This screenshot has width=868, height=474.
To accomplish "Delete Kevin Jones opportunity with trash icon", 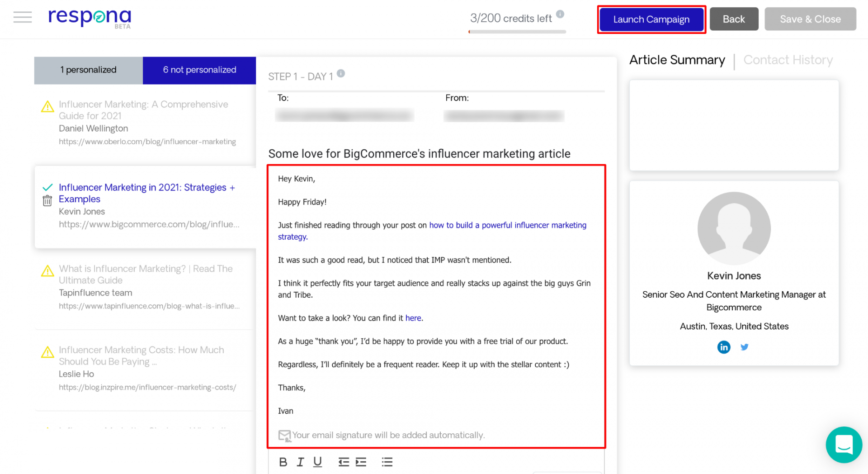I will click(47, 201).
